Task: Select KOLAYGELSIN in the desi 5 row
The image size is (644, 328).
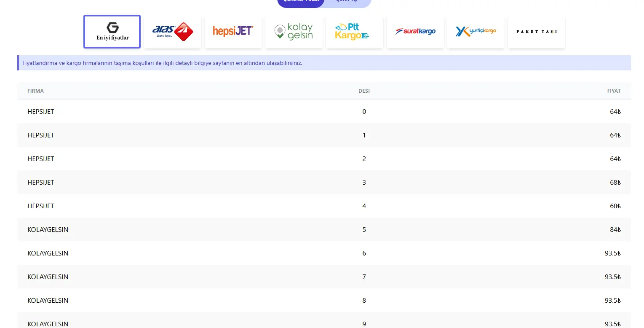Action: click(x=48, y=230)
